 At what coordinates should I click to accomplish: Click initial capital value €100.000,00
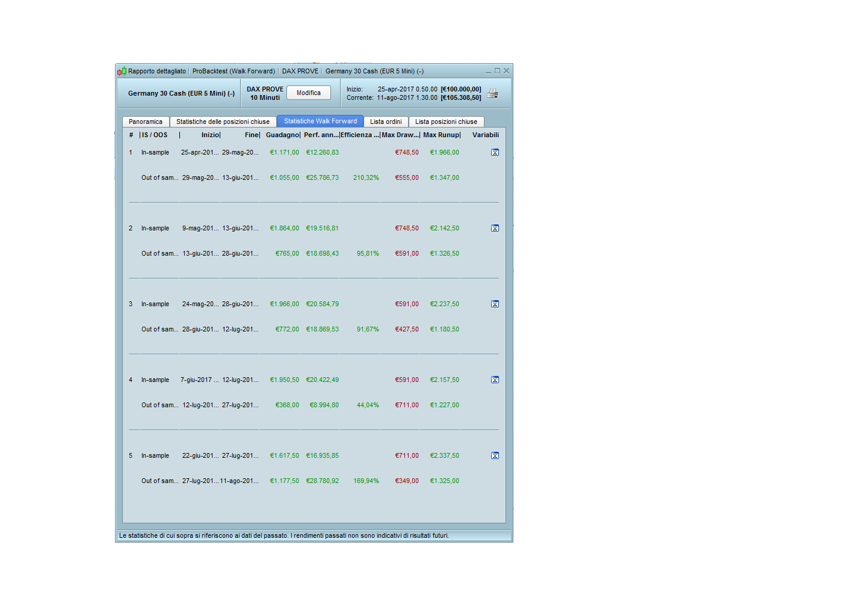(461, 89)
